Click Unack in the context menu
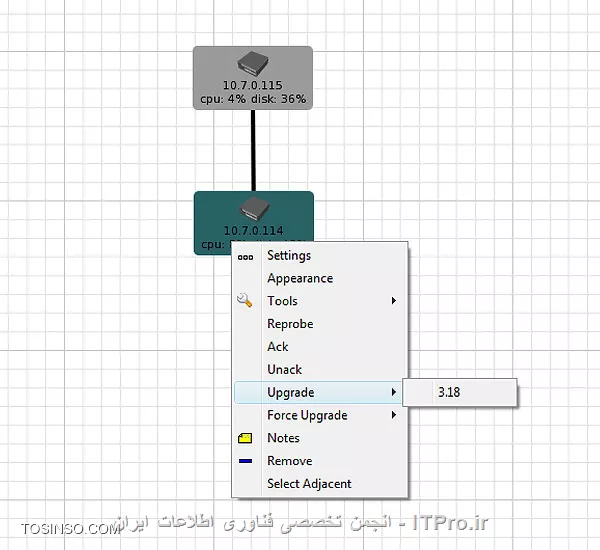600x550 pixels. pyautogui.click(x=320, y=369)
